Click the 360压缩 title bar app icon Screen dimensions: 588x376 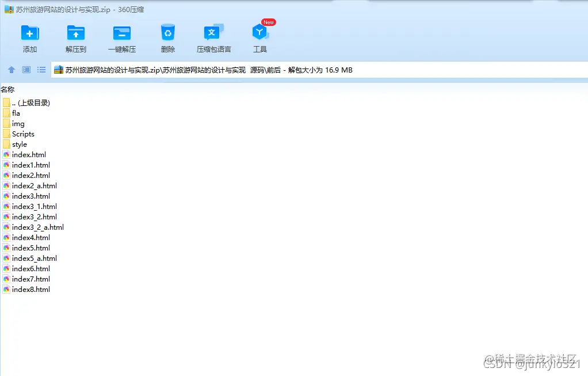[x=9, y=9]
